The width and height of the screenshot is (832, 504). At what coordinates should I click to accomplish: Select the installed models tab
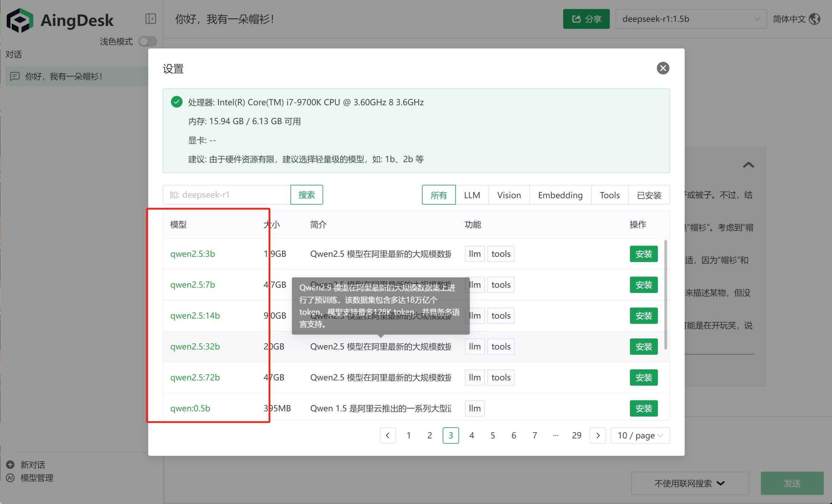click(648, 195)
